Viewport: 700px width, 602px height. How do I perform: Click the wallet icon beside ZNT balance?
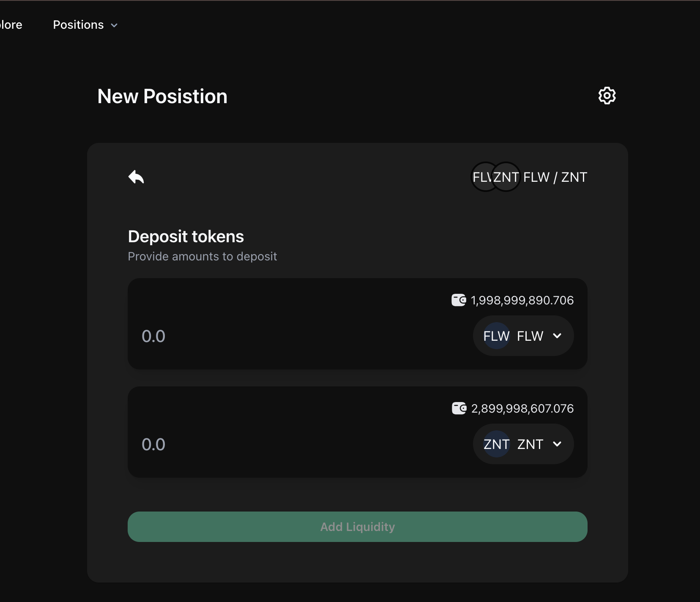(x=459, y=408)
